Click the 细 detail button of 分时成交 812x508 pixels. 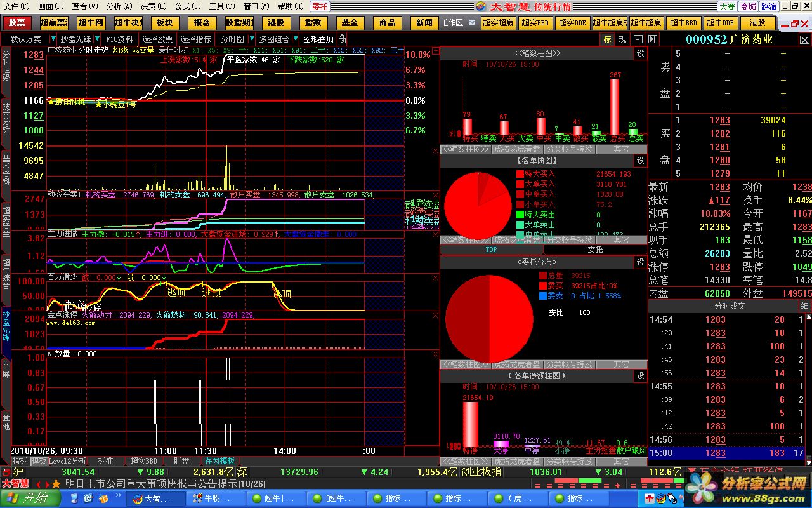point(804,306)
